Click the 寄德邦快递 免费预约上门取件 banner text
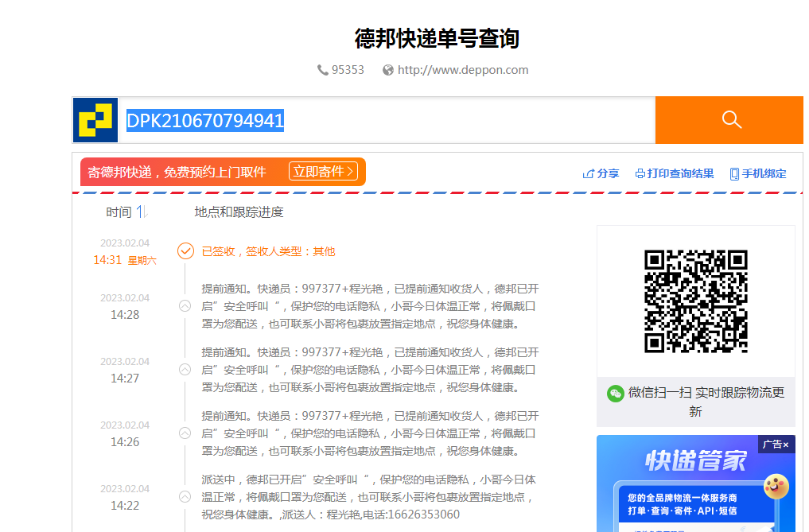Screen dimensions: 809x532 pyautogui.click(x=177, y=172)
